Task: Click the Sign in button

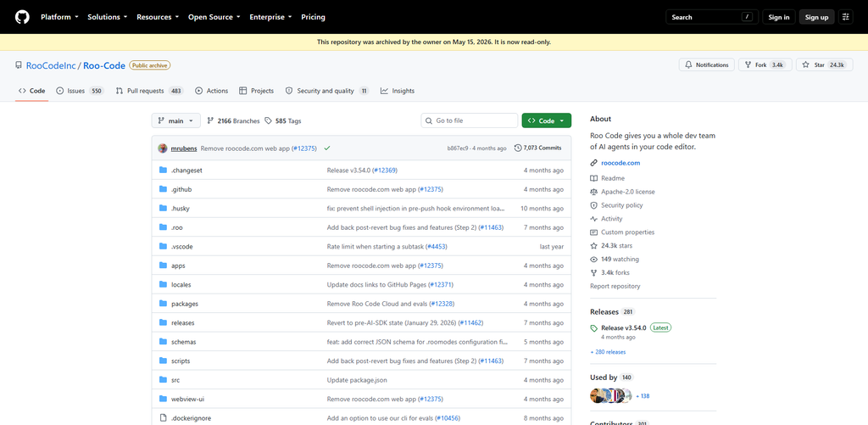Action: click(x=779, y=17)
